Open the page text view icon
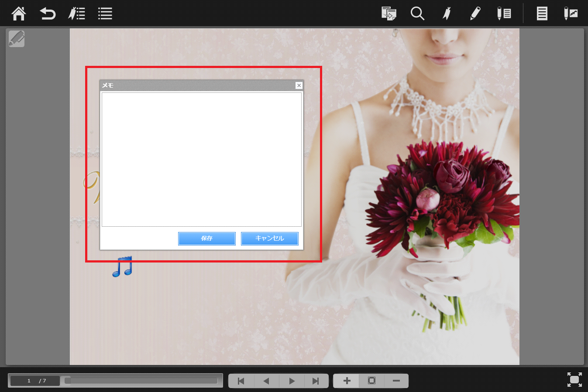 point(542,14)
